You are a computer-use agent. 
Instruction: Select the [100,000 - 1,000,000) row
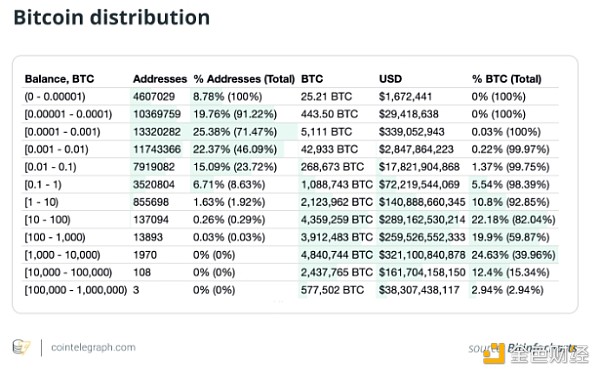291,290
